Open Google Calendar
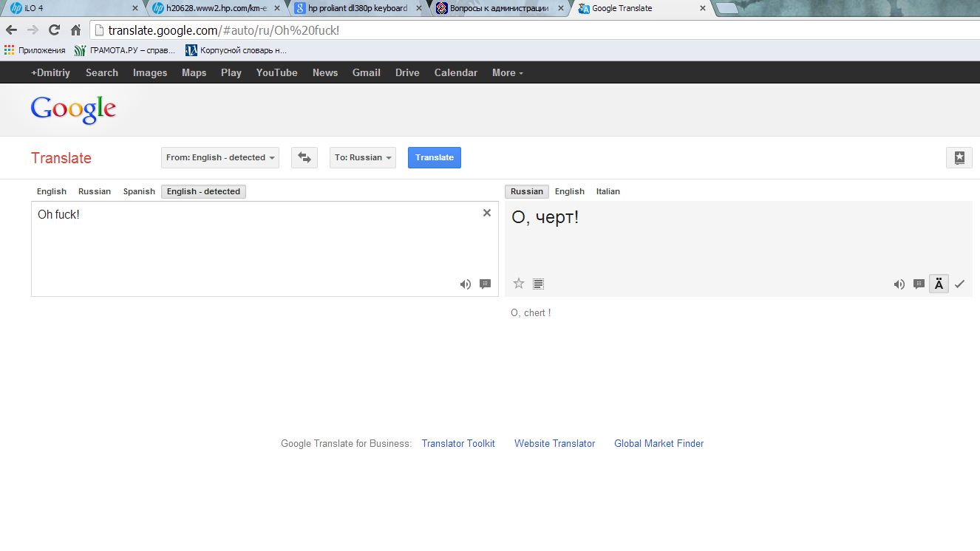This screenshot has height=551, width=980. coord(456,72)
